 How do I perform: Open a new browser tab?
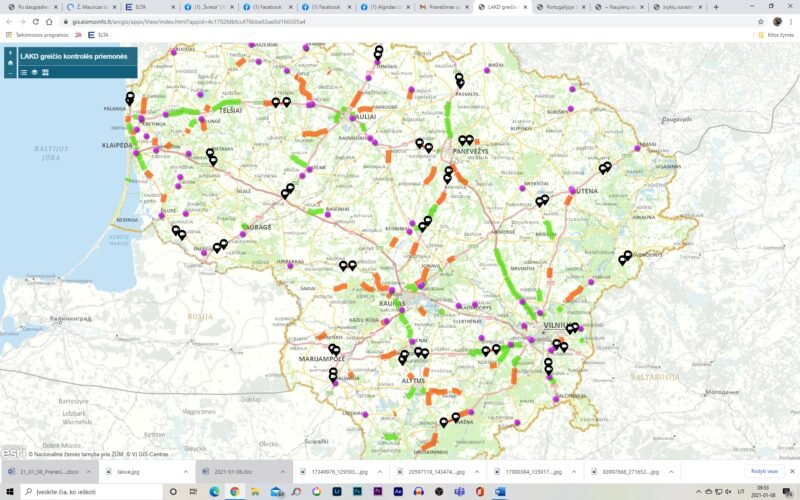pyautogui.click(x=716, y=7)
